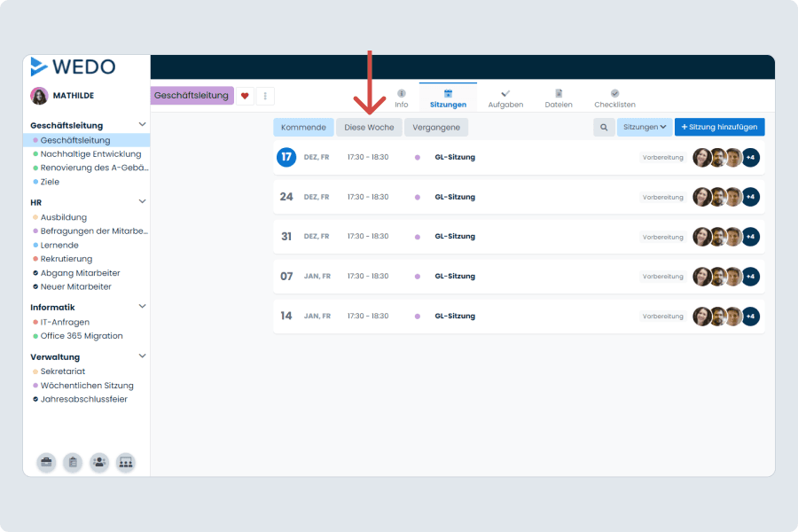The height and width of the screenshot is (532, 798).
Task: Toggle the Kommende filter
Action: click(x=303, y=128)
